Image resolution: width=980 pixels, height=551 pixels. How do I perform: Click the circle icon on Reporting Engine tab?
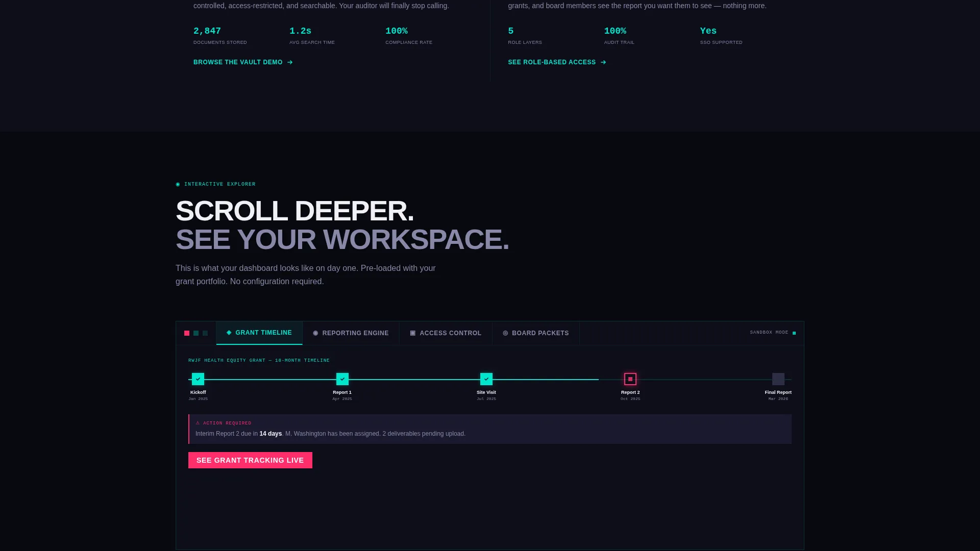pyautogui.click(x=315, y=333)
